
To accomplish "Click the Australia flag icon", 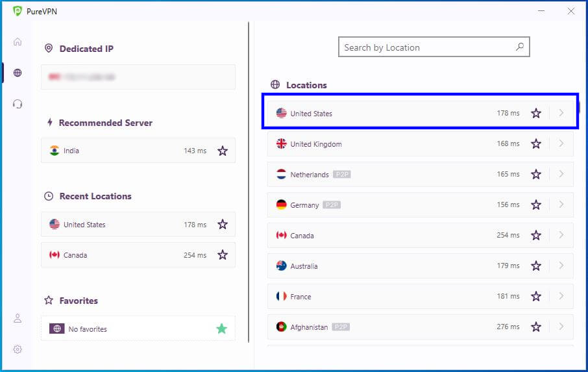I will click(x=281, y=266).
